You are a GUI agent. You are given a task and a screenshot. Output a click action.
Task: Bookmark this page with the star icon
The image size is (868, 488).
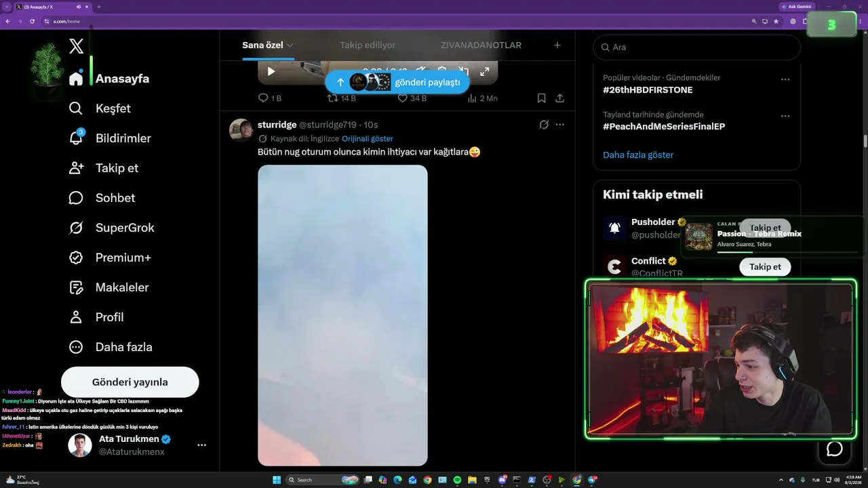pos(776,21)
